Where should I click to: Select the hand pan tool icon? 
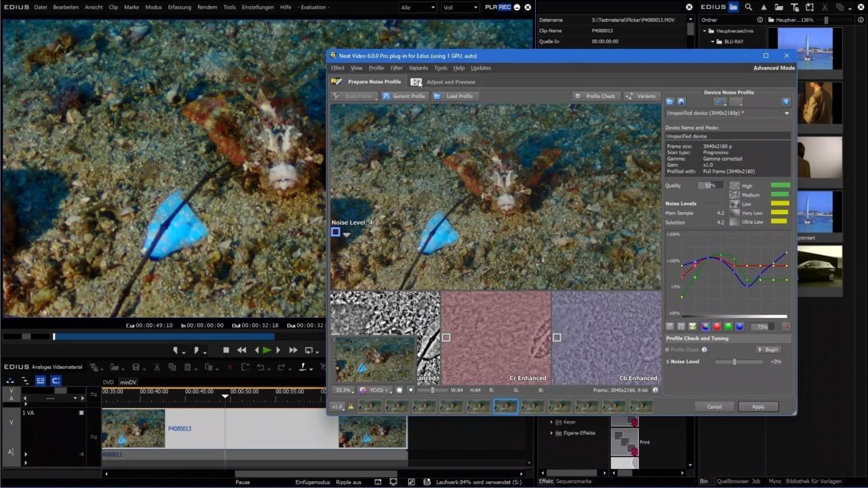point(399,390)
